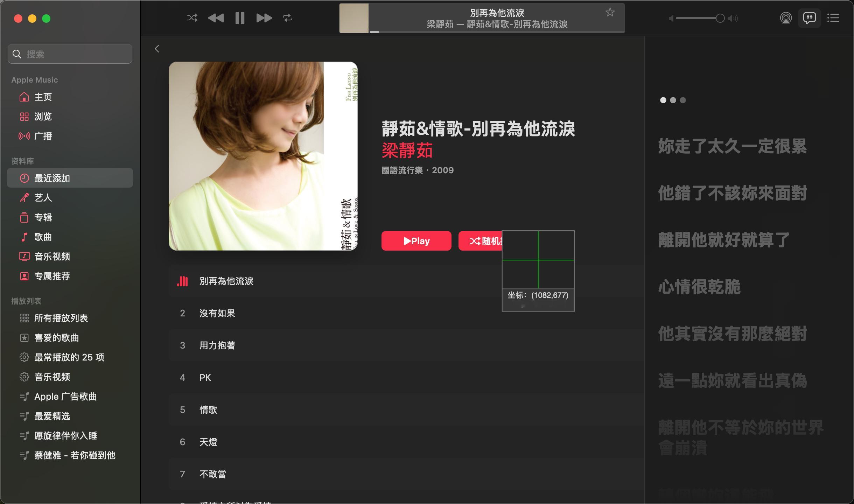Jump to lyric 遠一點妳就看出真偽
854x504 pixels.
(x=732, y=381)
